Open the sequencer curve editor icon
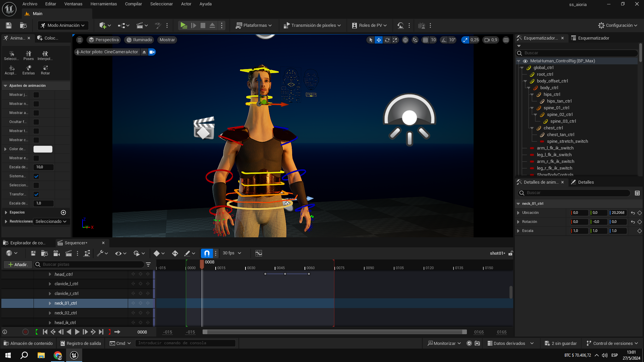 pos(259,253)
